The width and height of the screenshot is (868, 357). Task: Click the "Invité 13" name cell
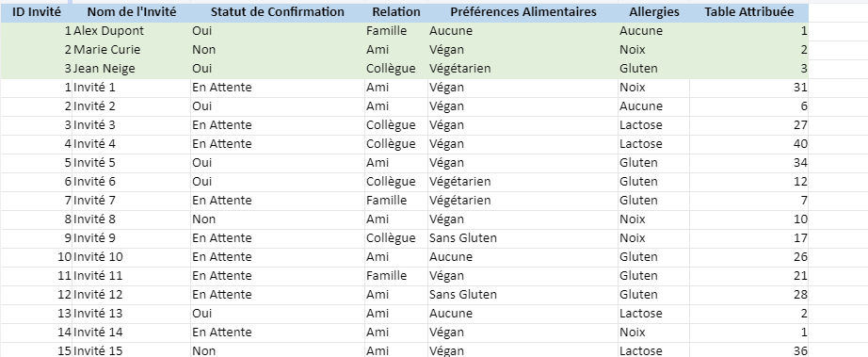[x=132, y=314]
